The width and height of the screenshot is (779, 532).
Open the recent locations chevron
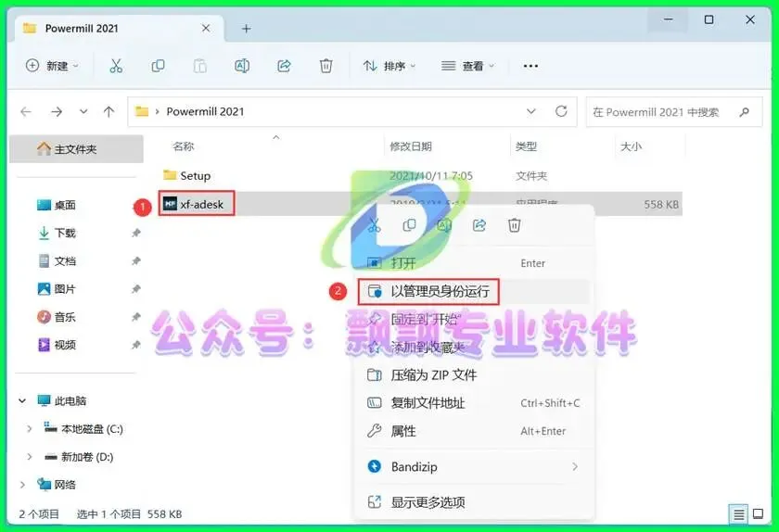[x=83, y=111]
